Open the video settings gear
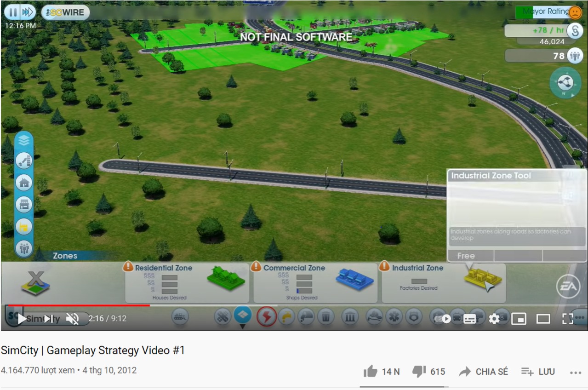Viewport: 588px width, 390px height. coord(494,319)
